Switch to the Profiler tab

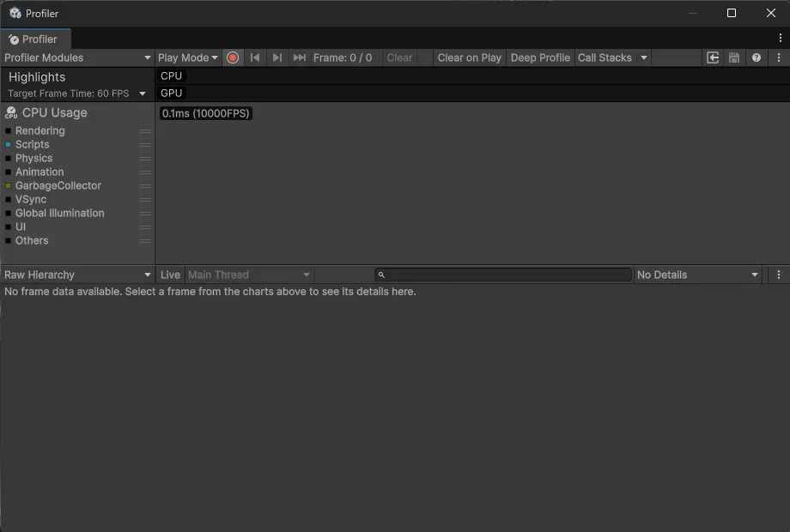pyautogui.click(x=36, y=39)
